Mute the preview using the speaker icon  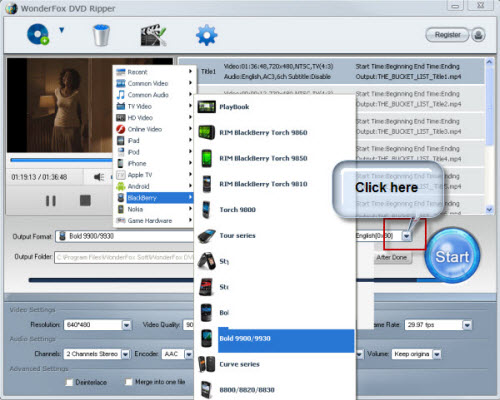click(99, 177)
